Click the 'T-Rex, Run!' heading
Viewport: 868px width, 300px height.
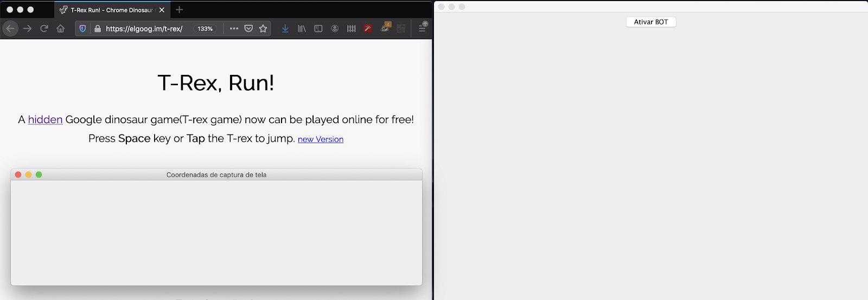(x=216, y=83)
